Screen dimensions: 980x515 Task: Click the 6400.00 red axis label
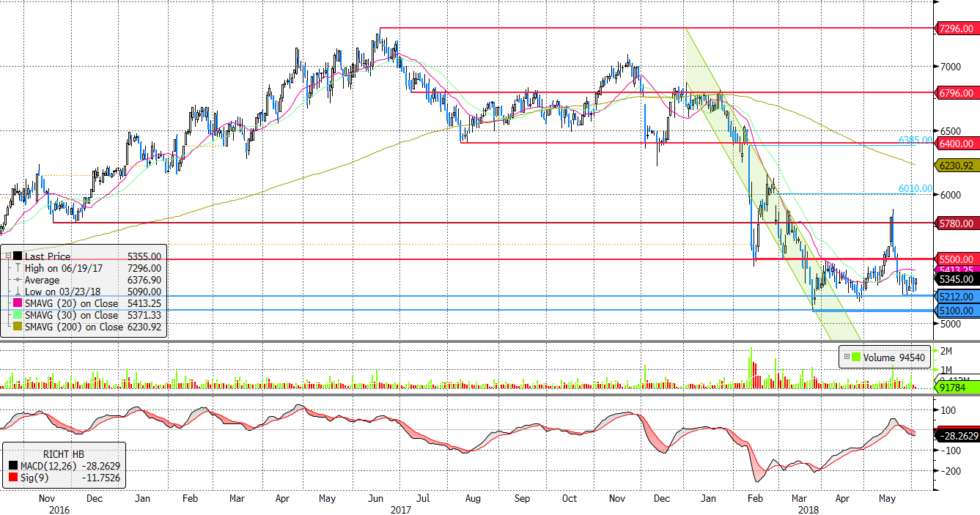coord(957,144)
